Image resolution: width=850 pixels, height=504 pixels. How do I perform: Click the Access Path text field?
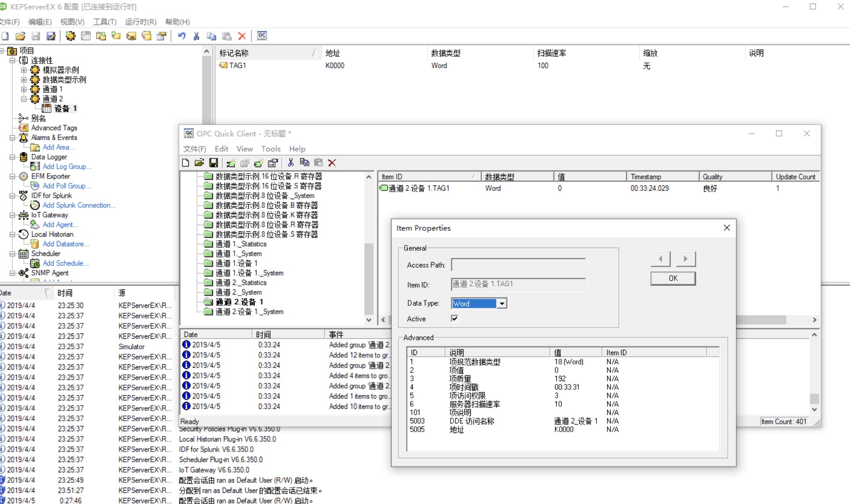point(518,265)
